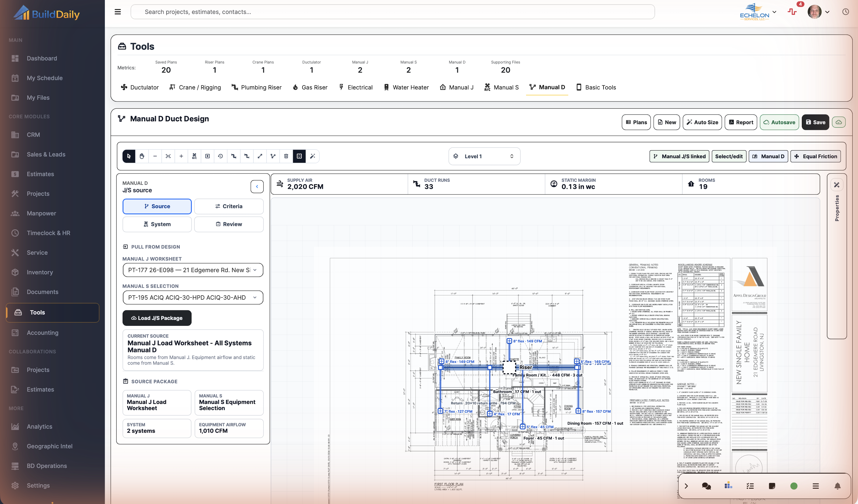Click the upload/place register tool icon

(x=207, y=156)
